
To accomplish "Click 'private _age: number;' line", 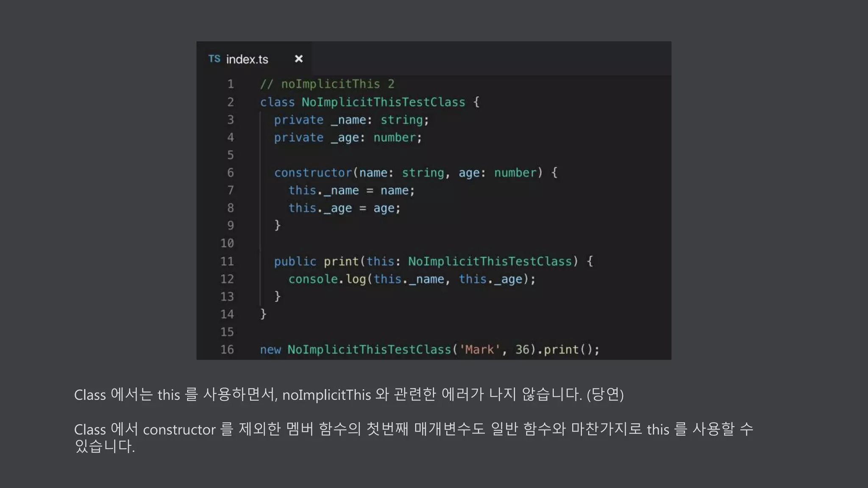I will click(348, 138).
